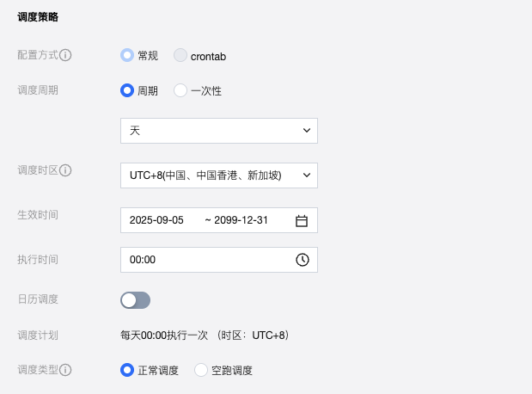The width and height of the screenshot is (532, 394).
Task: Switch to 空跑调度 dry-run type
Action: [x=202, y=370]
